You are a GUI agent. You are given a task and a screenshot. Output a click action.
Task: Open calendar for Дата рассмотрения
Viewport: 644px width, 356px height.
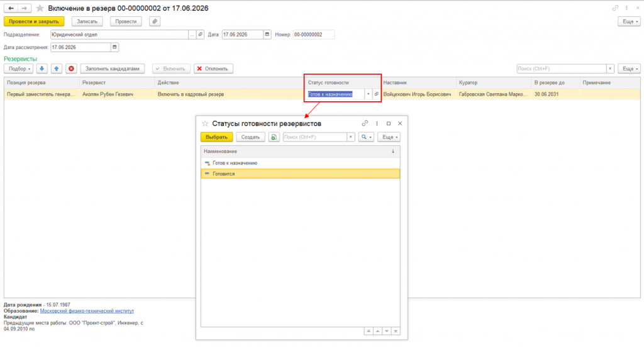(x=114, y=47)
